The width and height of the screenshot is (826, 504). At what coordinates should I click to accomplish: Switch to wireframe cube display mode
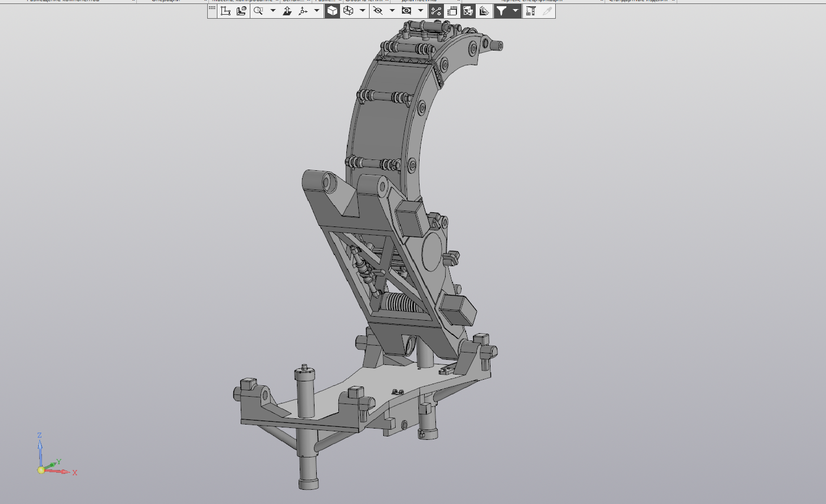[348, 11]
